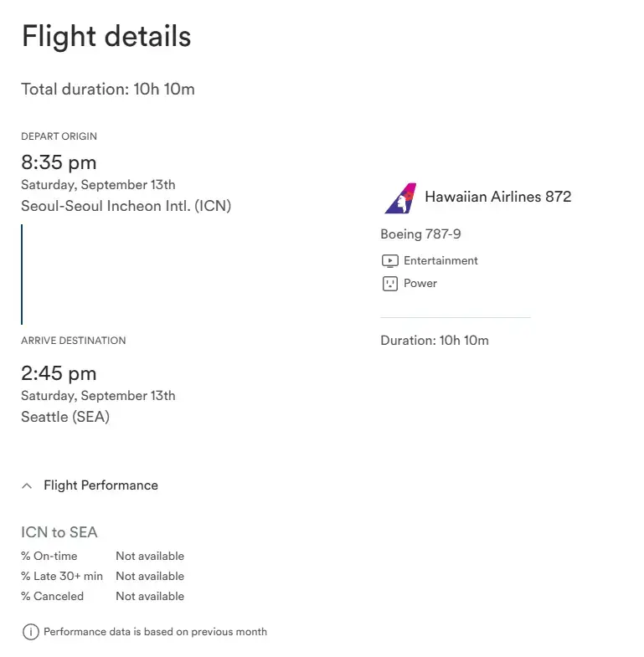This screenshot has width=644, height=657.
Task: Select the Seattle (SEA) destination text
Action: tap(65, 417)
